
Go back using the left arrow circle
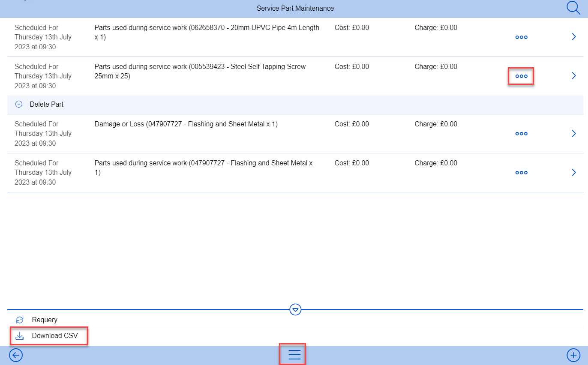(x=16, y=355)
